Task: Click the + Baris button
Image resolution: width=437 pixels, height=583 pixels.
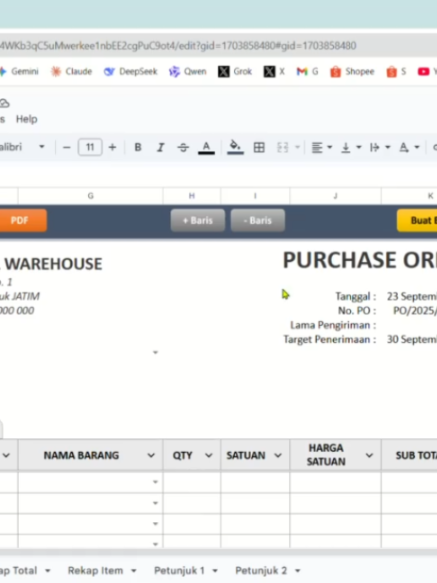Action: [x=198, y=220]
